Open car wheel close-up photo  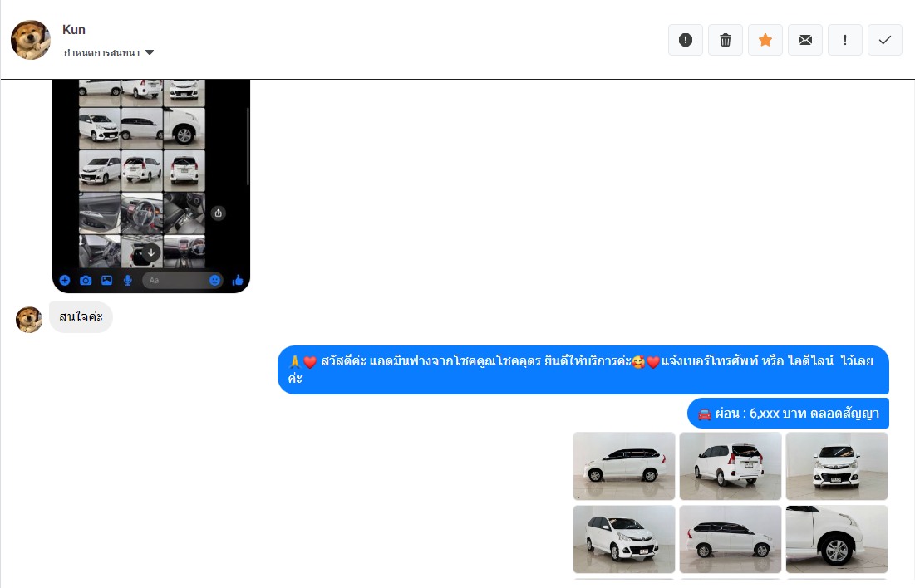coord(837,539)
